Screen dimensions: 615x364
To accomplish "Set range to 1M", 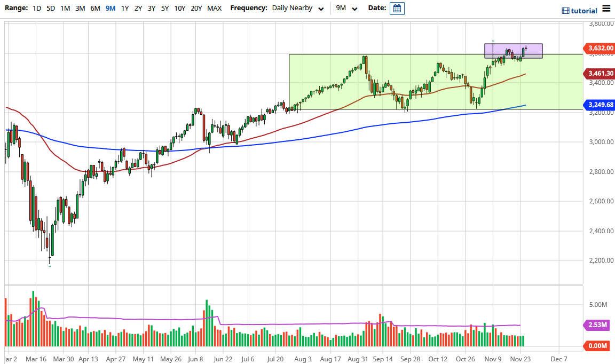I will [x=65, y=8].
